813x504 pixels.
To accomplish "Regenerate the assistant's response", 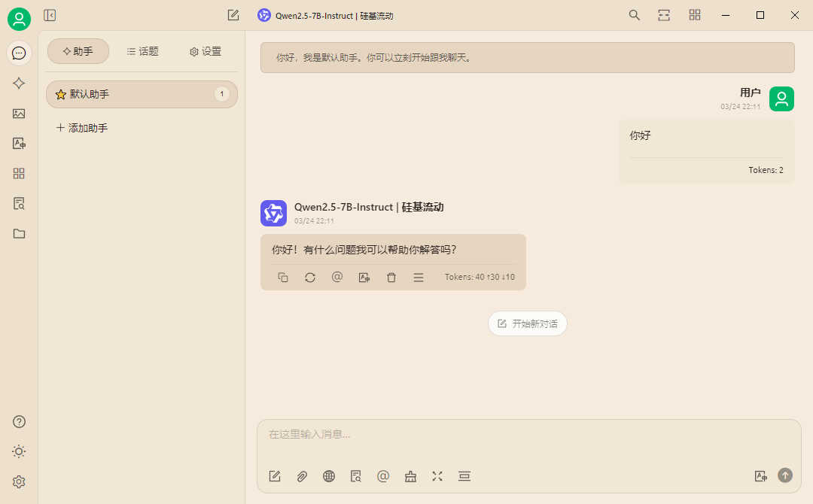I will coord(310,277).
